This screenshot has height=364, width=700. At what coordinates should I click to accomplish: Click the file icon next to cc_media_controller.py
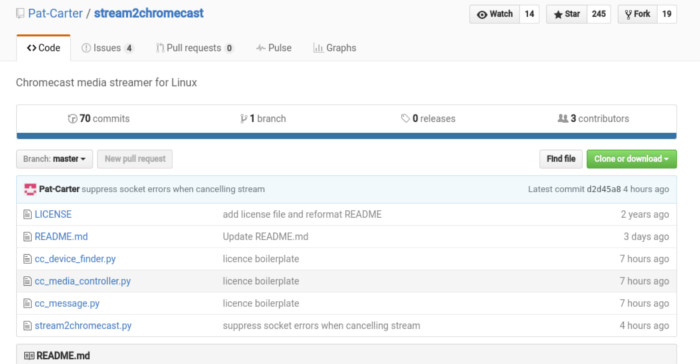click(27, 281)
